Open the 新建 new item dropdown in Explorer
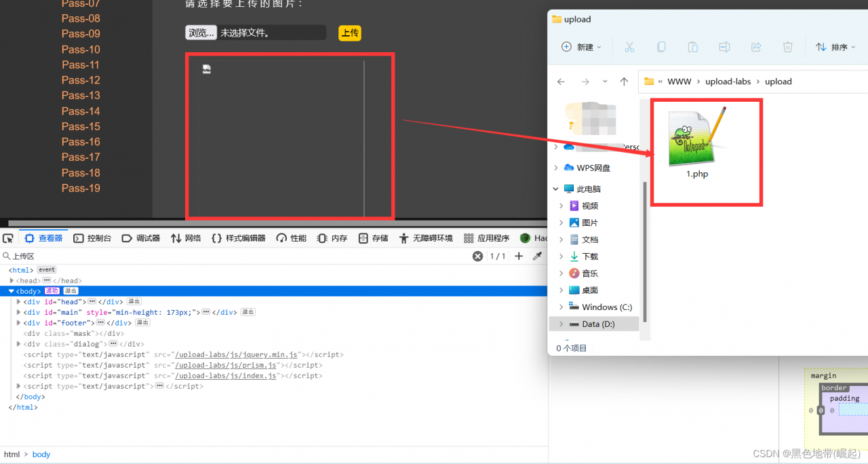The height and width of the screenshot is (464, 868). (582, 47)
